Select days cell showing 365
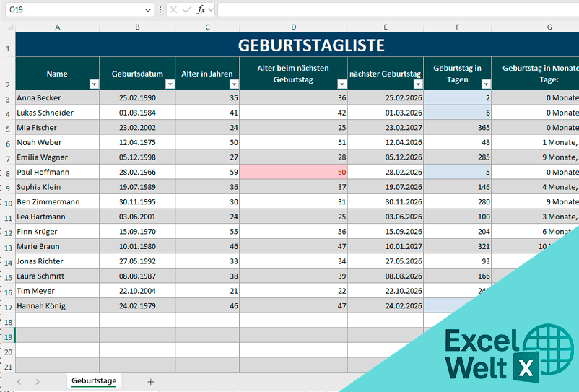The height and width of the screenshot is (392, 579). click(458, 127)
